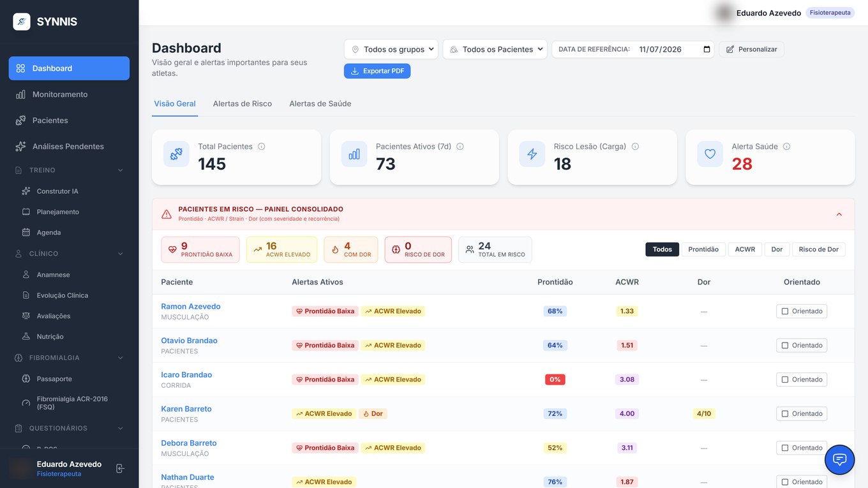This screenshot has width=868, height=488.
Task: Click the Exportar PDF button
Action: (x=377, y=71)
